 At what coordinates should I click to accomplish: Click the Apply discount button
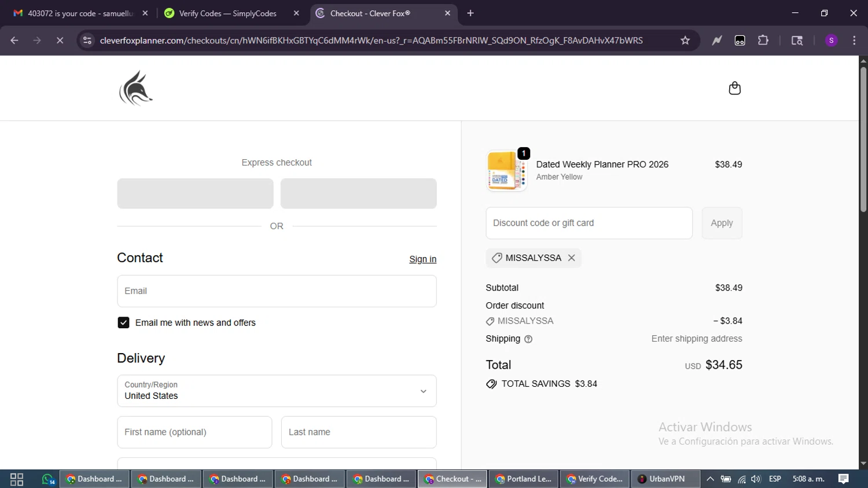[722, 223]
